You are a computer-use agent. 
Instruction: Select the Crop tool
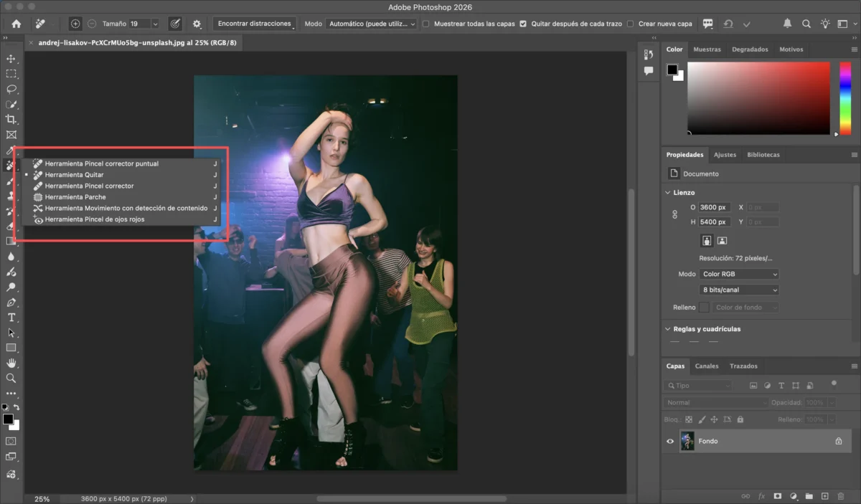(11, 119)
